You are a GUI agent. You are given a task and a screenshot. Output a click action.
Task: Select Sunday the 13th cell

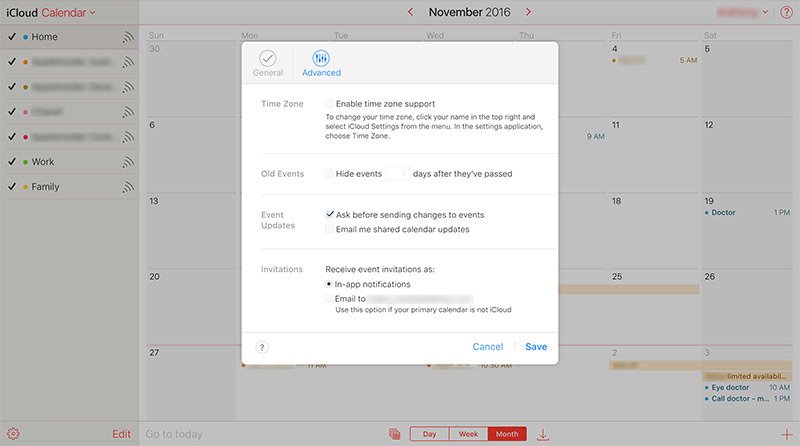click(191, 231)
